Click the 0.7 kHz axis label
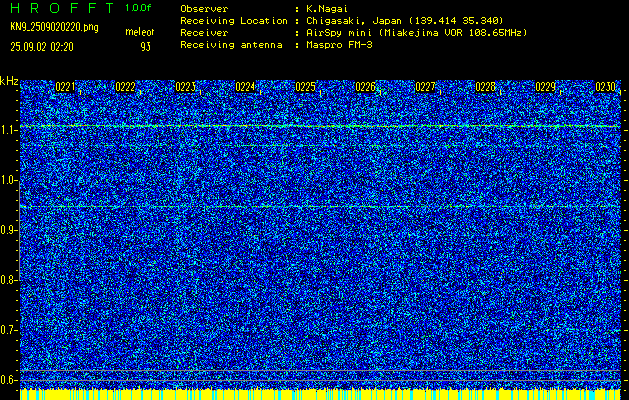This screenshot has width=629, height=400. [8, 330]
